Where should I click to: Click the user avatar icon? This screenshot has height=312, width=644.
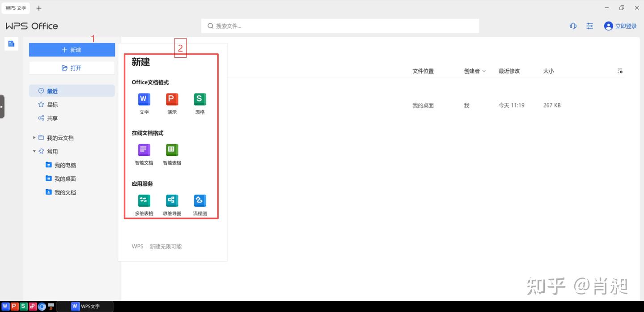[608, 26]
